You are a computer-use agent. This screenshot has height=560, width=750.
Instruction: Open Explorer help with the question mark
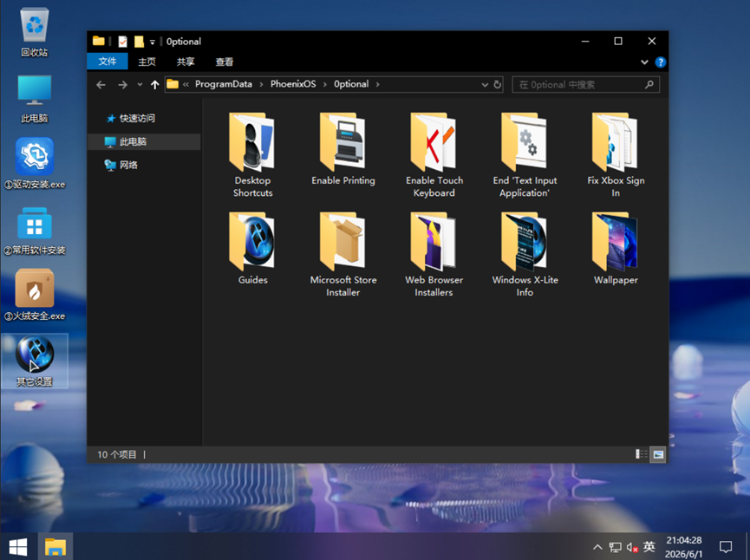pos(661,62)
